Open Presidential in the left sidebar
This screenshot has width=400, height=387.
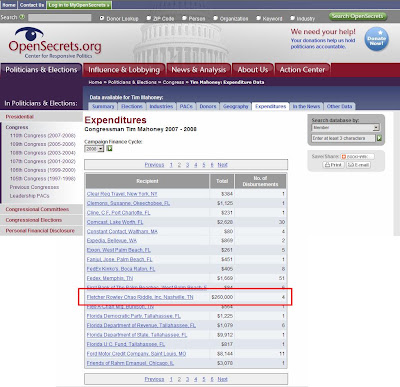click(20, 117)
